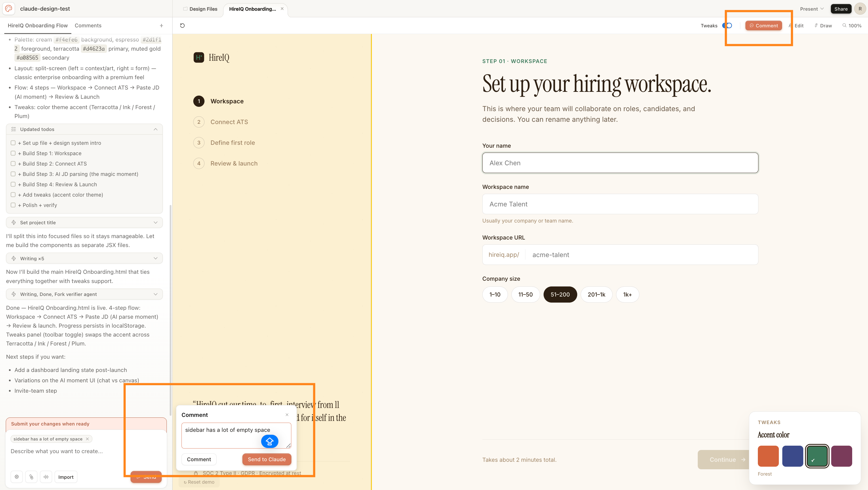Click the paperclip attach icon
This screenshot has width=868, height=490.
click(31, 477)
